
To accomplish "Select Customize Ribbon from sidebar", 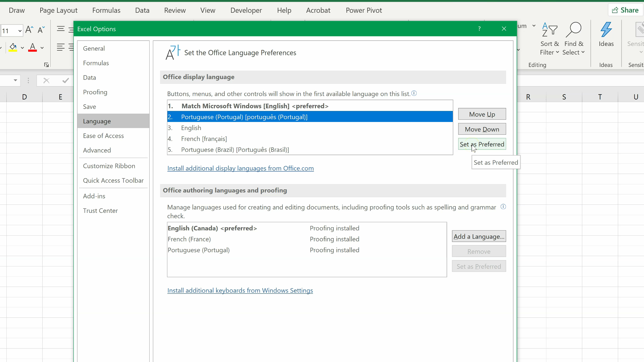I will click(x=109, y=165).
